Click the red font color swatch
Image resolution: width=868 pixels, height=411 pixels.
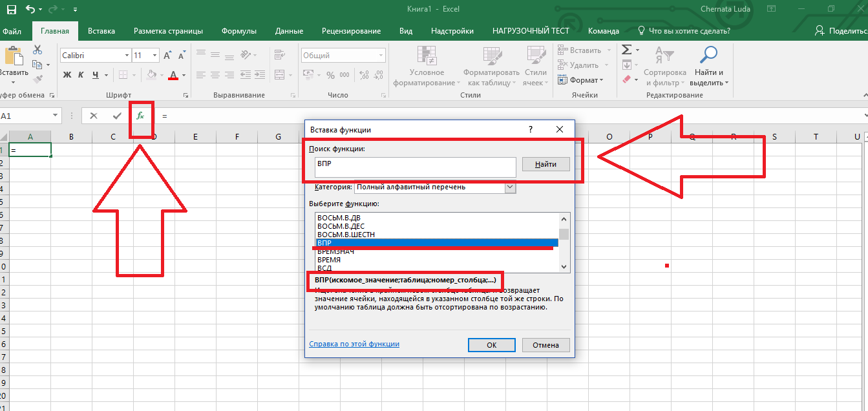173,75
